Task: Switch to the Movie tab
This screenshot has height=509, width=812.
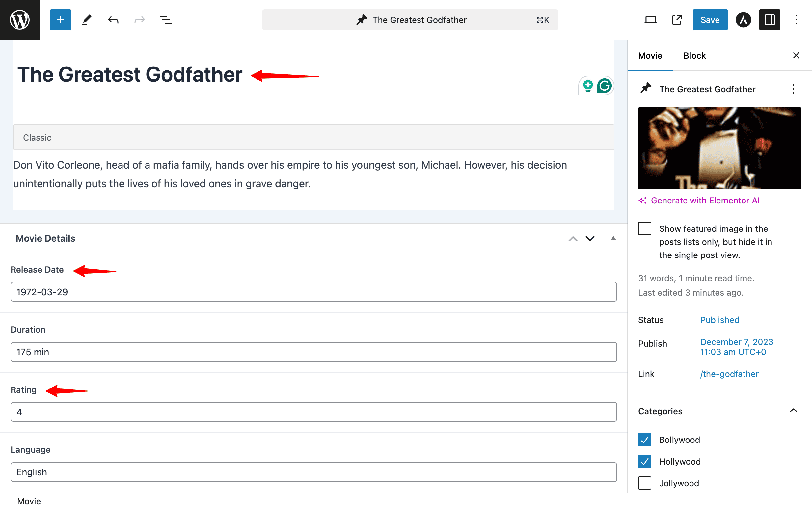Action: pos(651,56)
